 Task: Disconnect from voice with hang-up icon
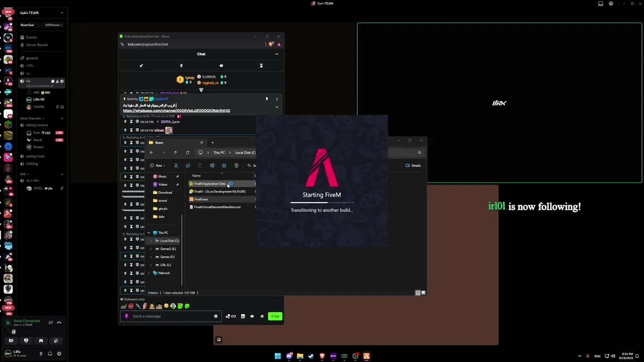(x=59, y=323)
